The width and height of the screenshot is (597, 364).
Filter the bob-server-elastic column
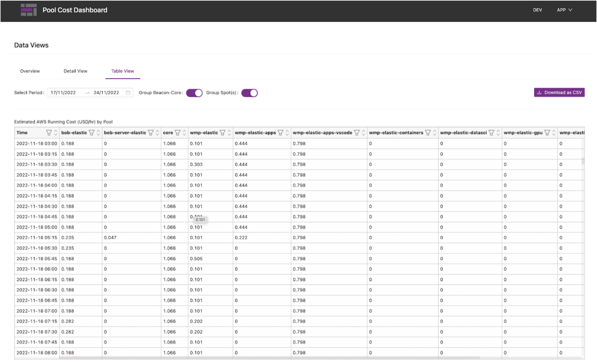151,133
